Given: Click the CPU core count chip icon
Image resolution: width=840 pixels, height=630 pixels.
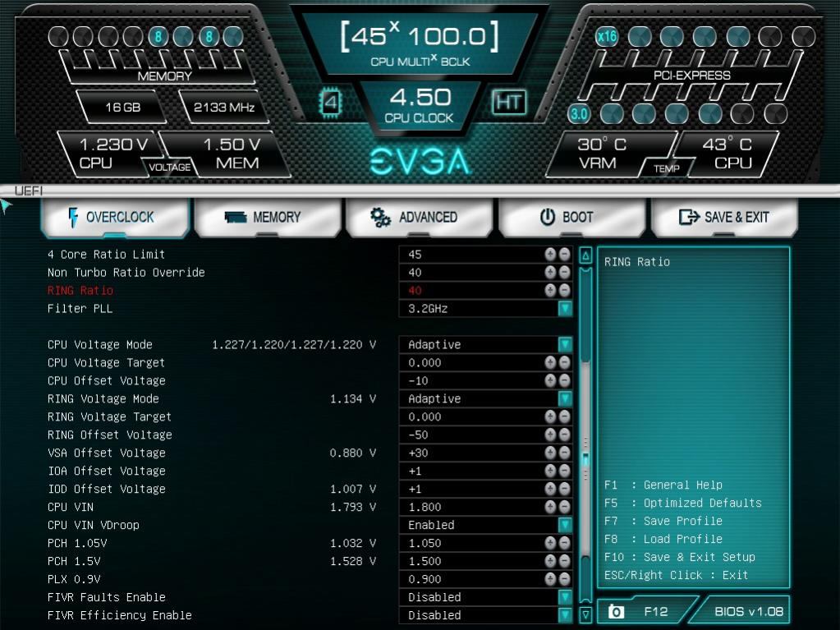Looking at the screenshot, I should click(331, 102).
